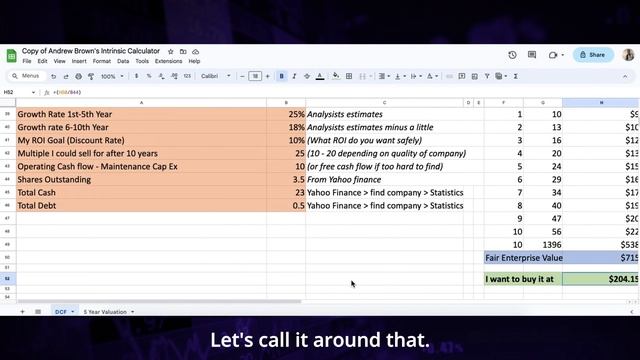Select the 'I want to buy it at' cell

[x=523, y=279]
